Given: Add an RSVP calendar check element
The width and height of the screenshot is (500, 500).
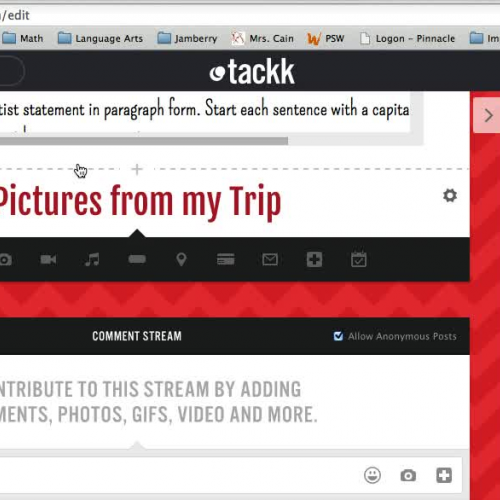Looking at the screenshot, I should point(359,259).
